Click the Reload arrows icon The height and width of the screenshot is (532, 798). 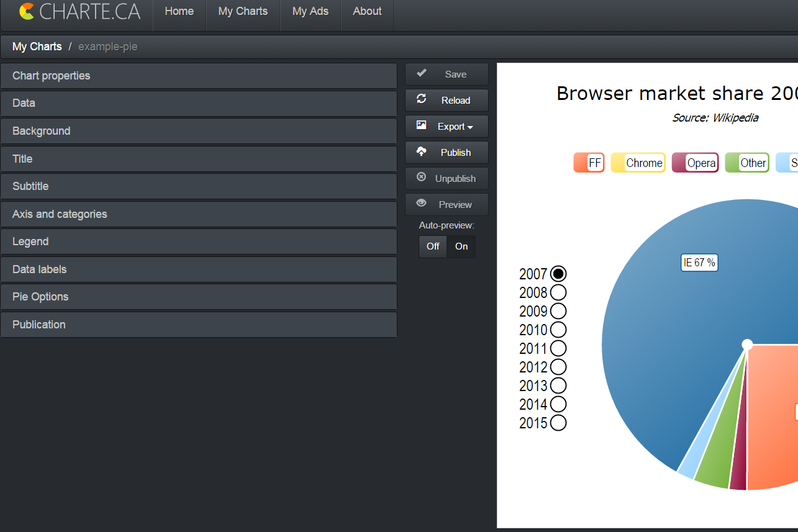click(x=422, y=99)
